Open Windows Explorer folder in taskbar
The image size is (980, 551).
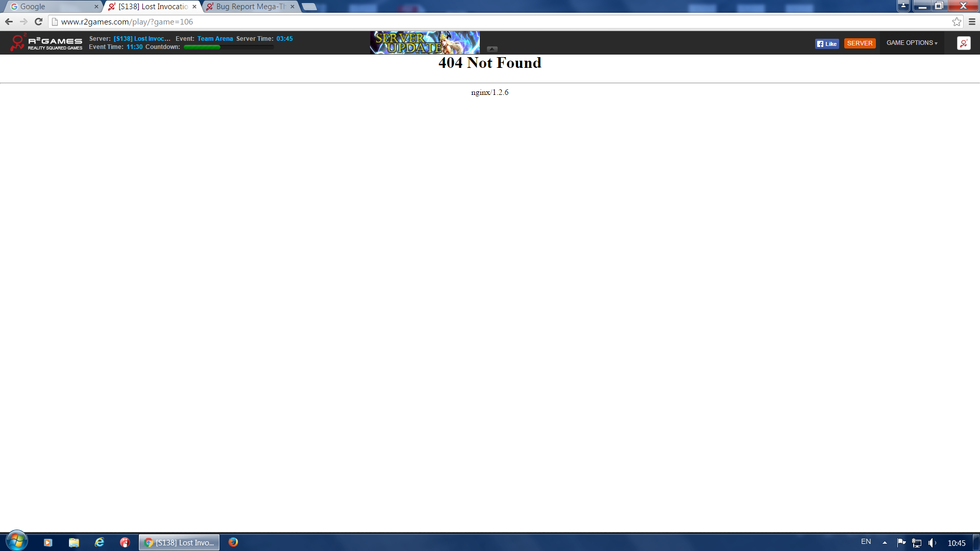point(74,542)
